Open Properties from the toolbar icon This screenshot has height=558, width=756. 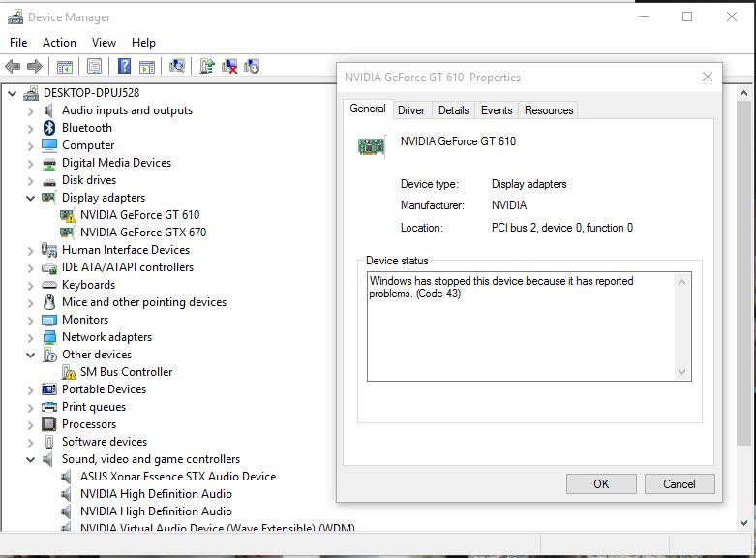click(x=95, y=66)
